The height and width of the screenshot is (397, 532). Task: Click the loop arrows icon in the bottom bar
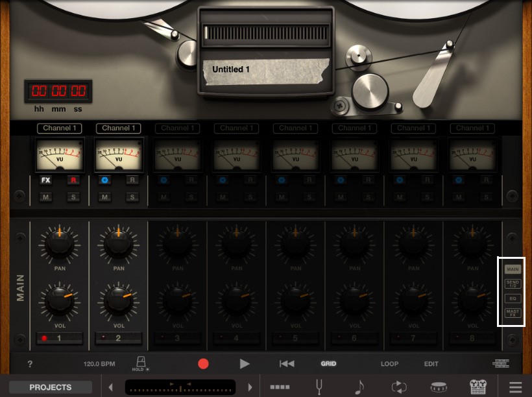pyautogui.click(x=399, y=387)
